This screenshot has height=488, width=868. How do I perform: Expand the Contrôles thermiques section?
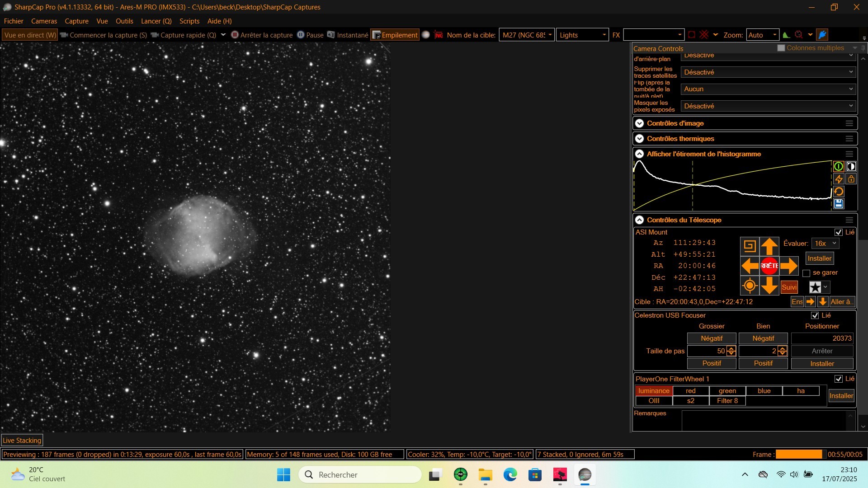[639, 139]
